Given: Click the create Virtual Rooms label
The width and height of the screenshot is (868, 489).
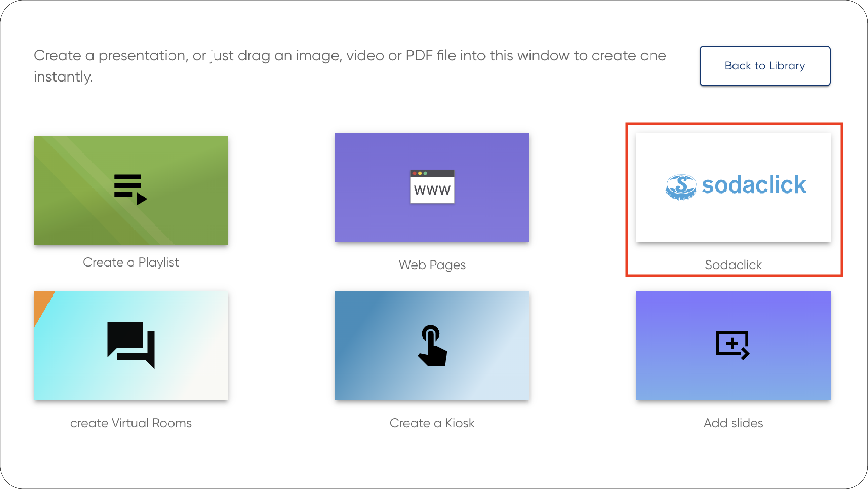Looking at the screenshot, I should coord(131,423).
